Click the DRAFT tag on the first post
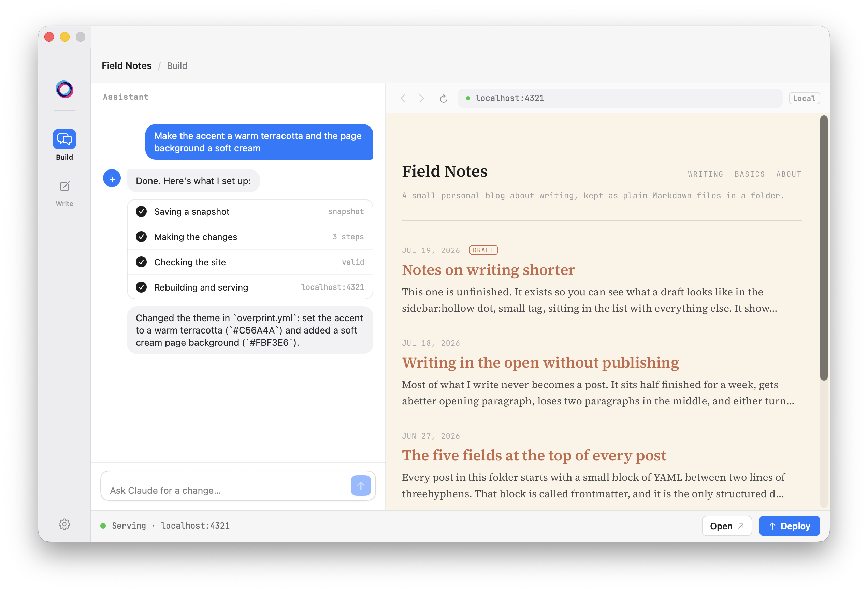This screenshot has width=868, height=592. click(x=483, y=250)
